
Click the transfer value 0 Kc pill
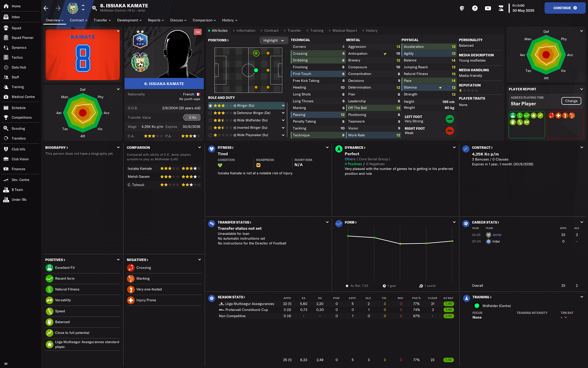point(192,117)
